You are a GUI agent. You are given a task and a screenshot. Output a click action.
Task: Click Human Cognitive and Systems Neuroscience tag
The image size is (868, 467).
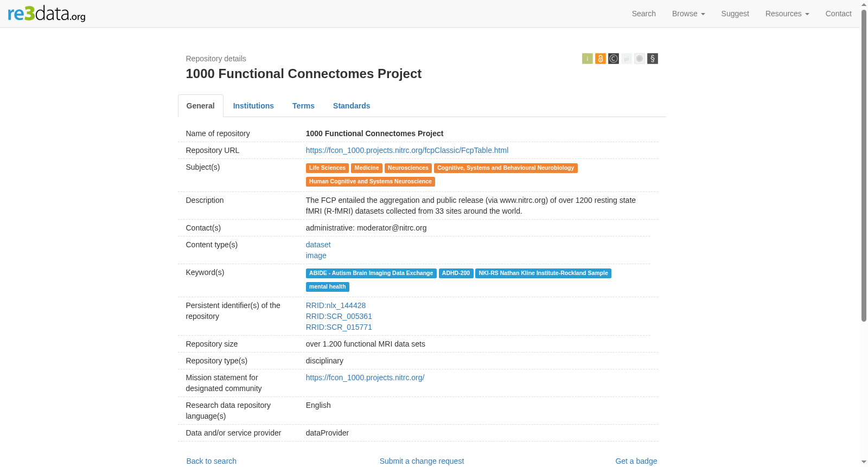point(371,182)
